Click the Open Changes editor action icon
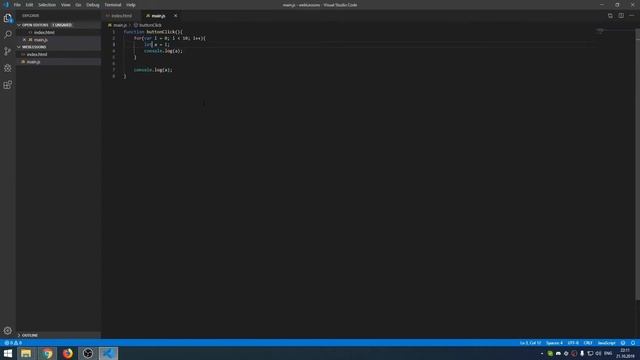Image resolution: width=640 pixels, height=360 pixels. click(x=610, y=16)
